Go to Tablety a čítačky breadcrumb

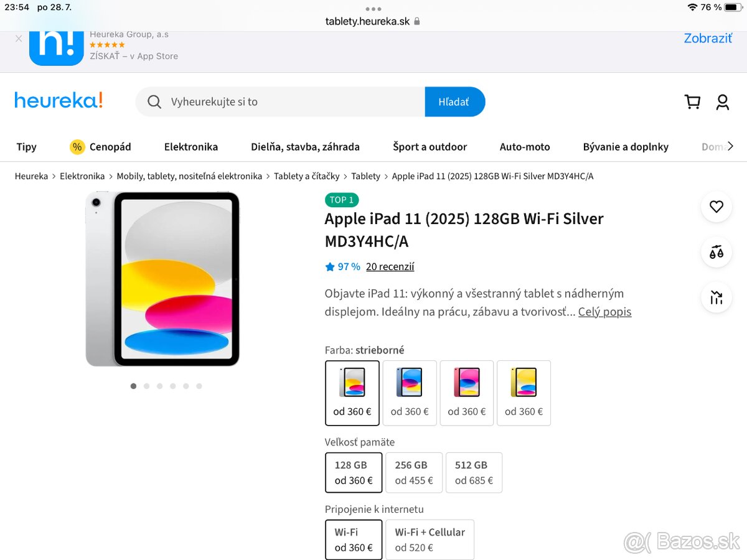point(307,176)
